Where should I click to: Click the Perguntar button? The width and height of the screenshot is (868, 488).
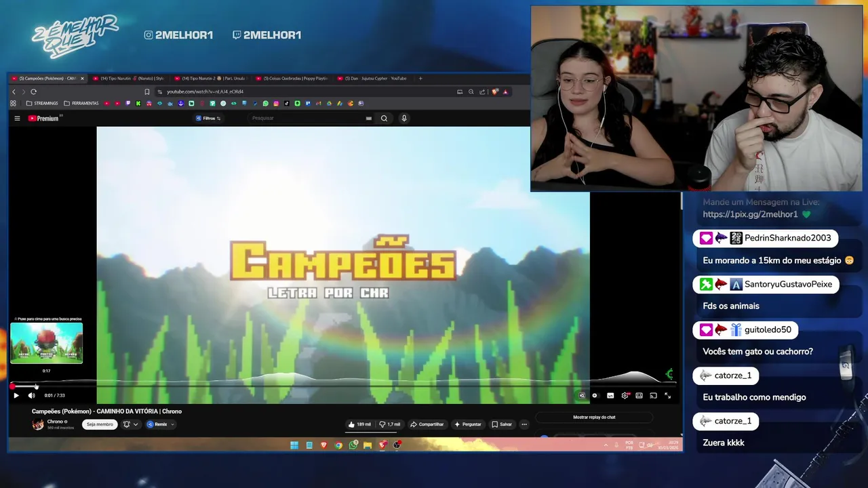[467, 424]
